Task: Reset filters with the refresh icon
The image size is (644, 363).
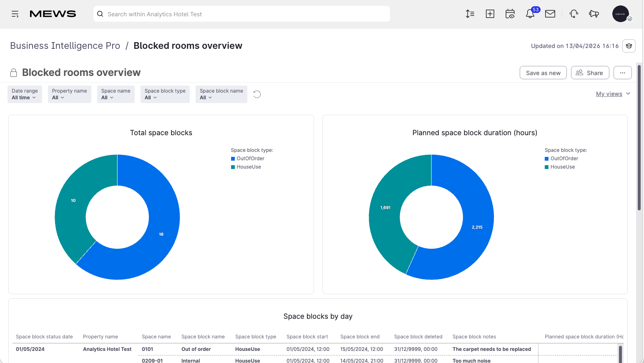Action: click(x=257, y=94)
